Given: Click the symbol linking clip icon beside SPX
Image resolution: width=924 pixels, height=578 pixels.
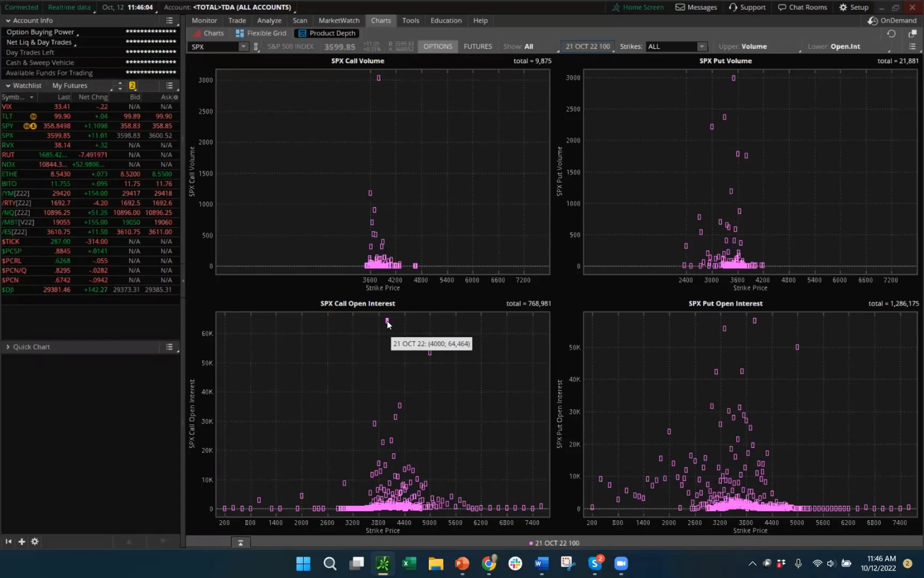Looking at the screenshot, I should (256, 47).
